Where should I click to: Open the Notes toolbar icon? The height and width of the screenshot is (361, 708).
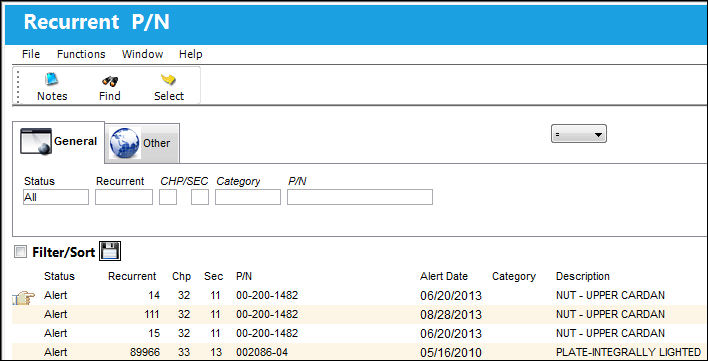pyautogui.click(x=52, y=80)
